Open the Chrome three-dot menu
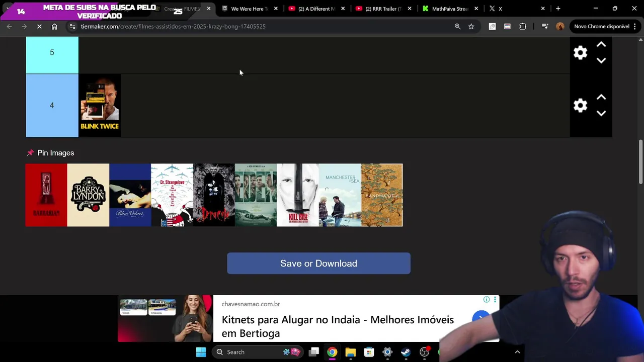 tap(634, 27)
